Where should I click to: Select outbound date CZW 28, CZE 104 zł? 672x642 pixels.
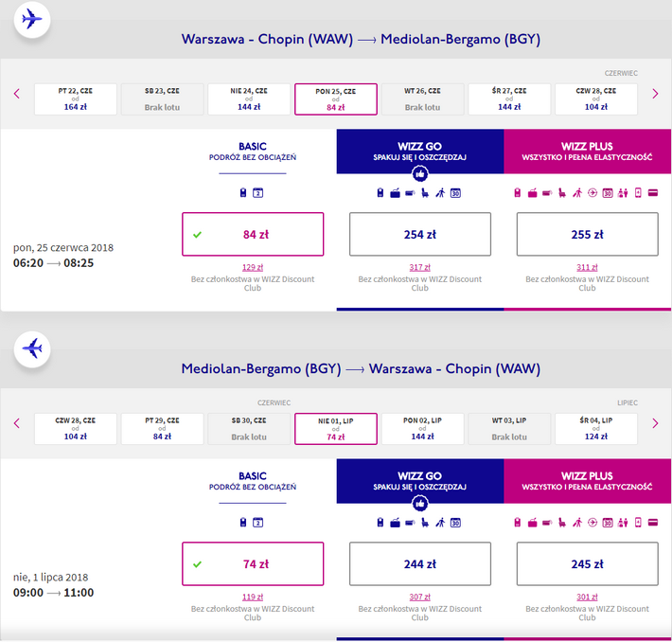click(x=596, y=99)
